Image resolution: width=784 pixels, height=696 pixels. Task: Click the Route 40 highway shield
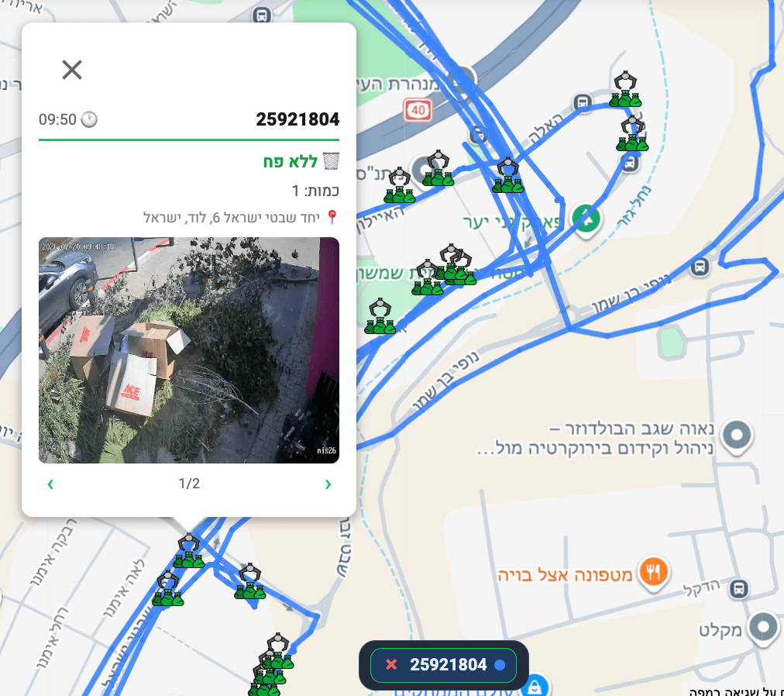pyautogui.click(x=418, y=110)
